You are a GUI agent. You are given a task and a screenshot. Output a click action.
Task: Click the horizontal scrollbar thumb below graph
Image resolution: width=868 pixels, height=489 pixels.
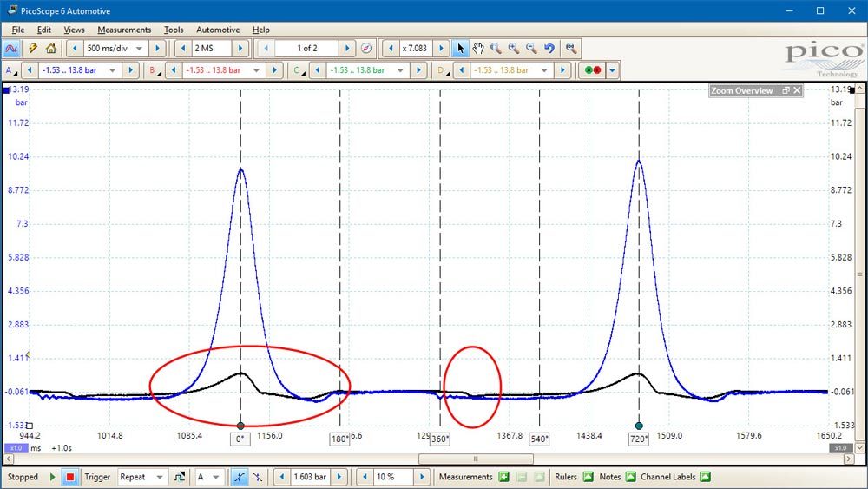476,459
